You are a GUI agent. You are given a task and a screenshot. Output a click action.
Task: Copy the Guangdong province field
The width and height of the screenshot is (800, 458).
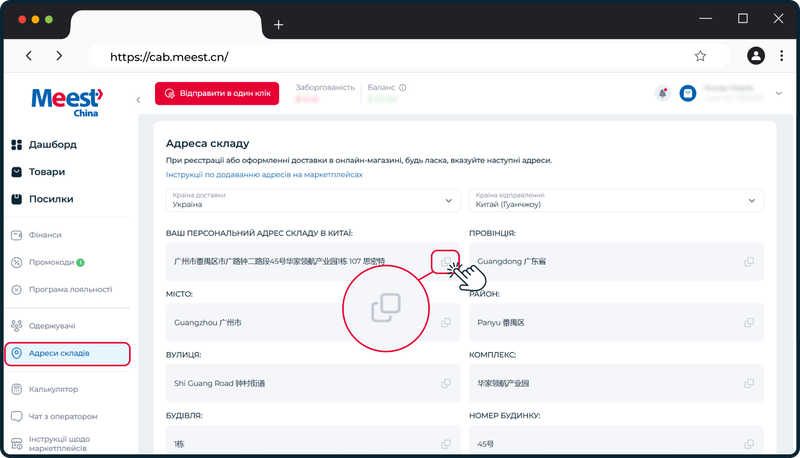pyautogui.click(x=748, y=262)
